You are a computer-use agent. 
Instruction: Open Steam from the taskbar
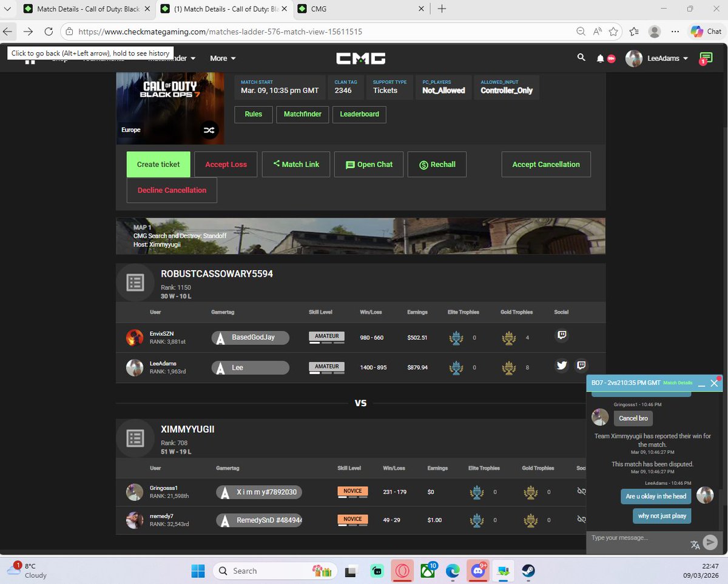pyautogui.click(x=528, y=571)
